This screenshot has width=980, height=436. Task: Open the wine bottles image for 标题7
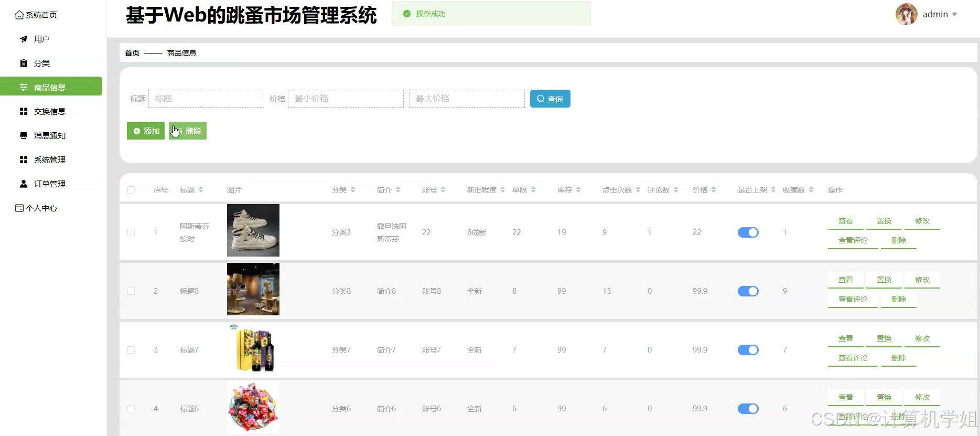point(253,348)
